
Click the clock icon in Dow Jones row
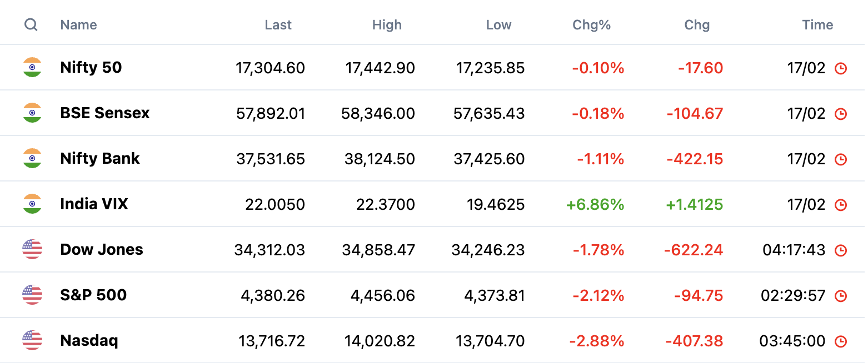coord(841,250)
